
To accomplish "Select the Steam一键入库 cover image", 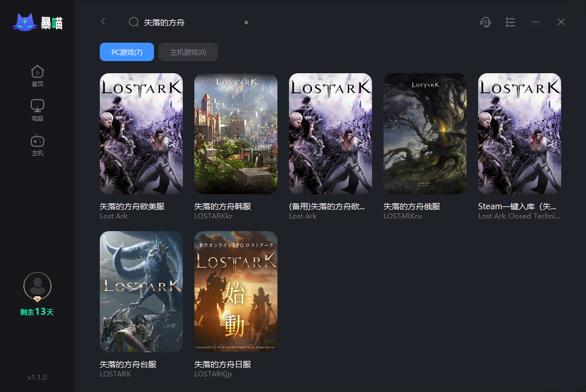I will [x=520, y=133].
